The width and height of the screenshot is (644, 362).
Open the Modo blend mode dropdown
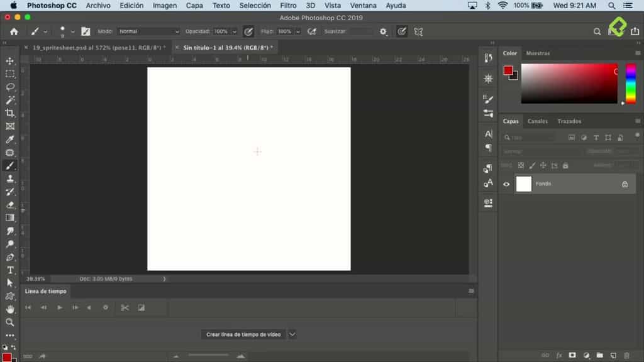pos(148,31)
